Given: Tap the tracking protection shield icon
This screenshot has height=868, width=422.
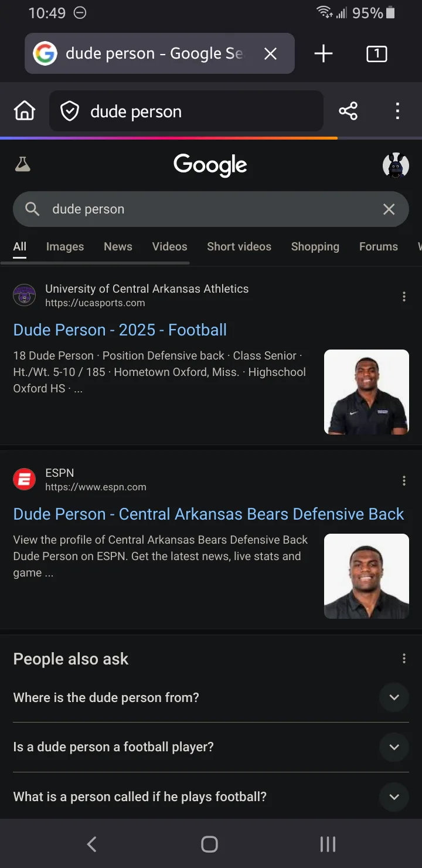Looking at the screenshot, I should 70,111.
